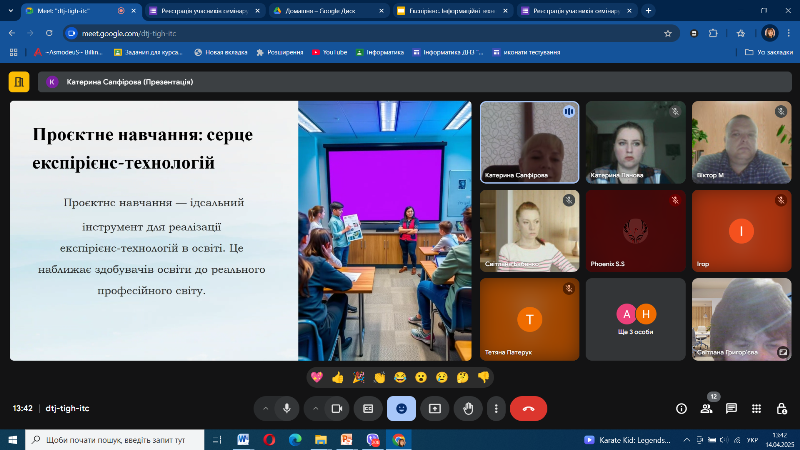Toggle the camera on or off
The image size is (800, 450).
(x=337, y=408)
